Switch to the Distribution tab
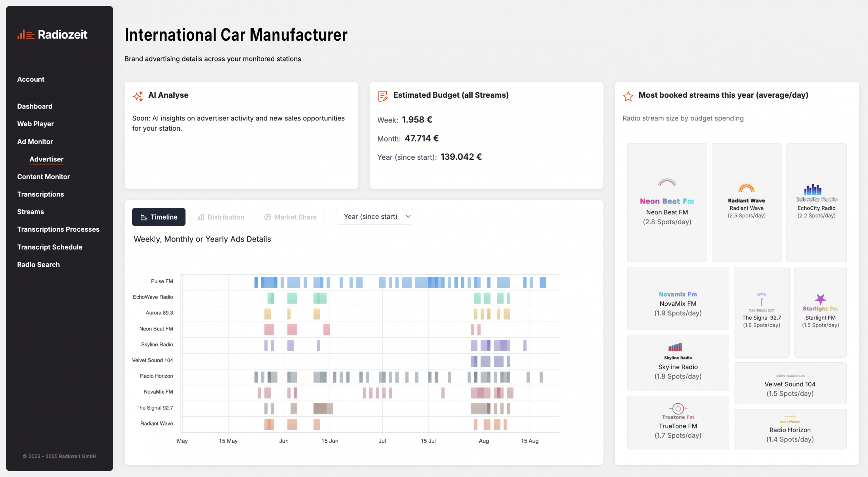Screen dimensions: 868x477 point(221,217)
